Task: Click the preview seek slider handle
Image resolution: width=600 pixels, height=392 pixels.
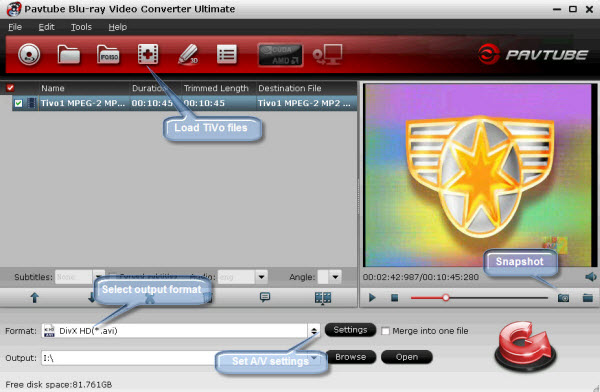Action: click(x=445, y=297)
